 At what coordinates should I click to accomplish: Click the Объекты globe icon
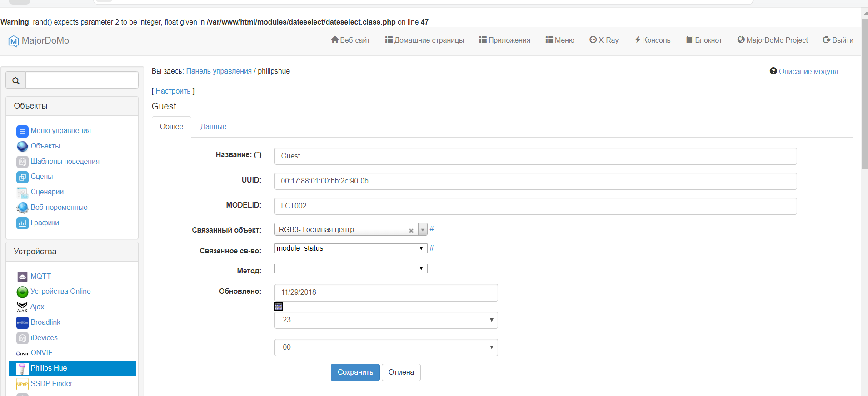(22, 146)
